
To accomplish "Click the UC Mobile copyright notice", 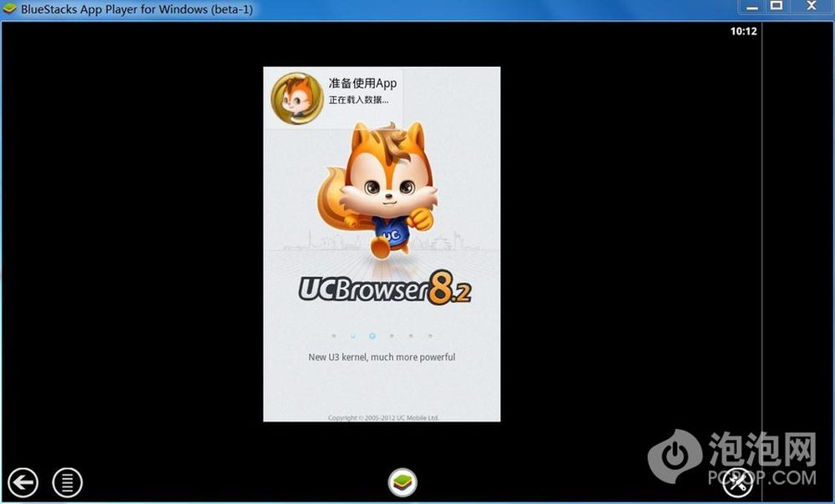I will [x=383, y=417].
